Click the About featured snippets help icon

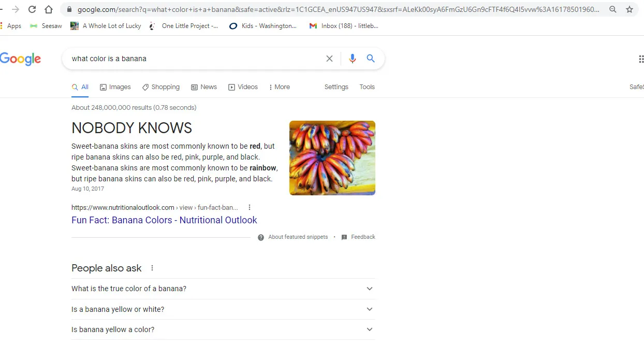(x=261, y=237)
